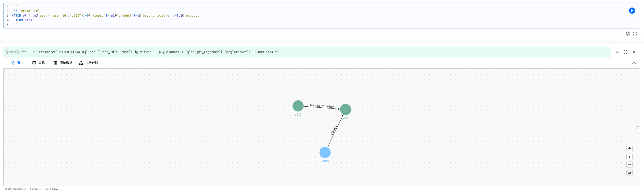
Task: Switch to the 表格 table tab
Action: [38, 63]
